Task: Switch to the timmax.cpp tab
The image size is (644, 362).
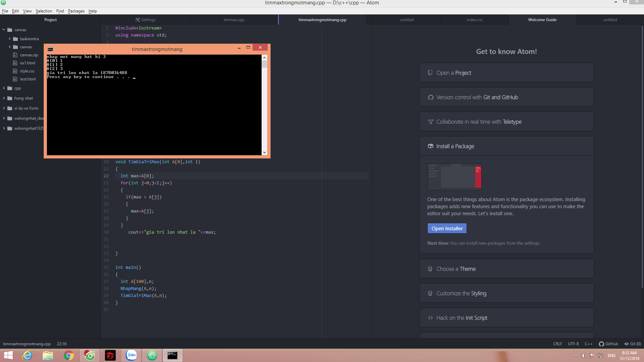Action: [234, 20]
